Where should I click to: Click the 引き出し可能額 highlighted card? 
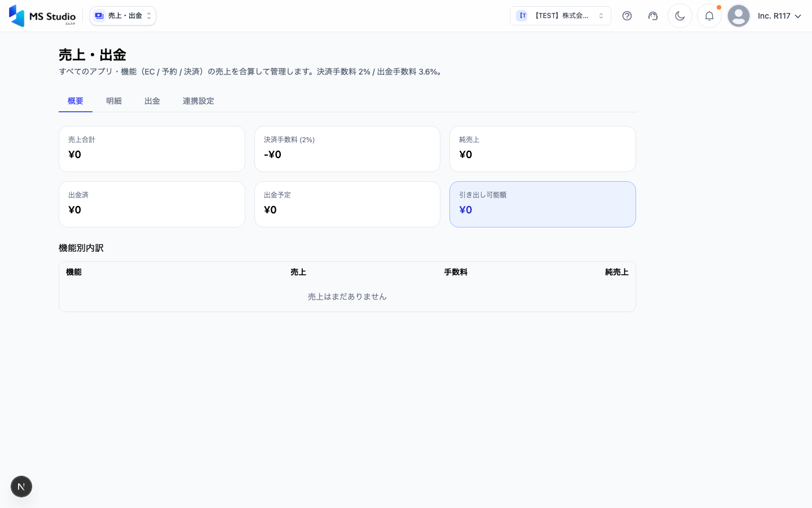[x=542, y=204]
